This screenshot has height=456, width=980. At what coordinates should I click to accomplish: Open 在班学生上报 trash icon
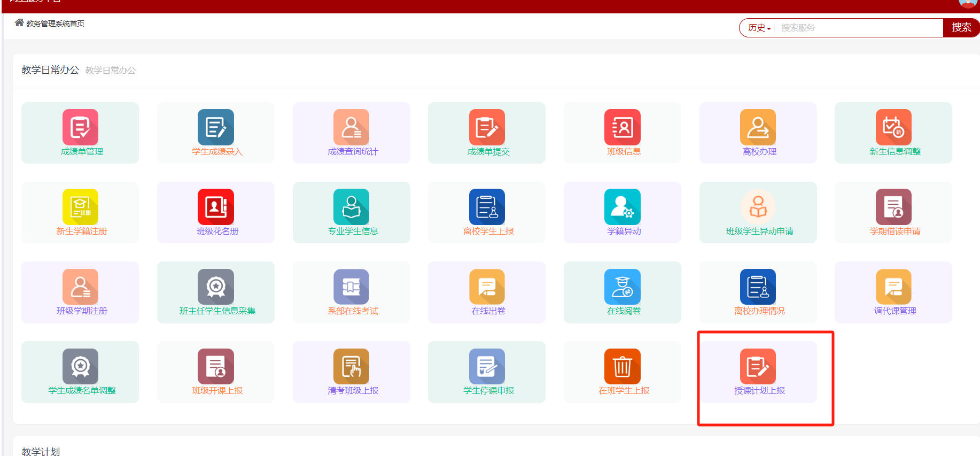pyautogui.click(x=623, y=366)
